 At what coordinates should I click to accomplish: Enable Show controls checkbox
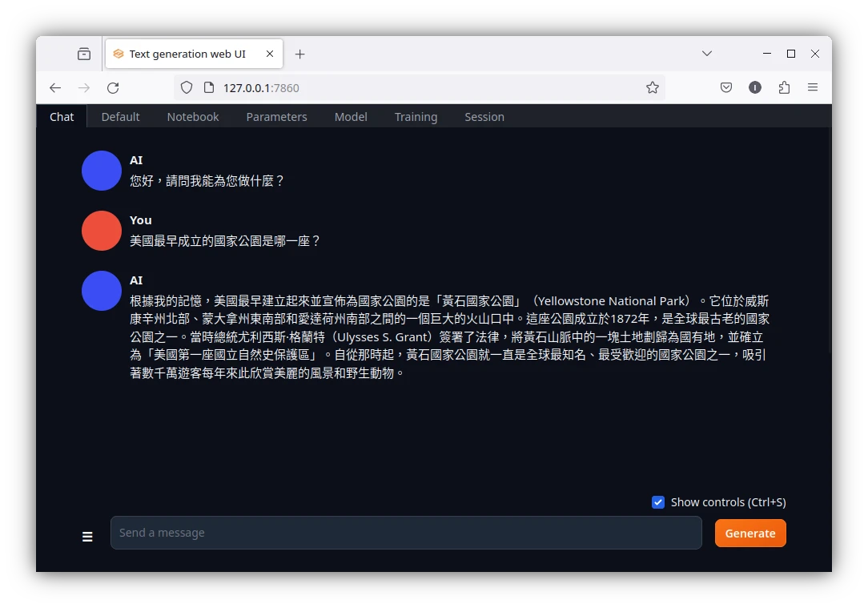[657, 502]
